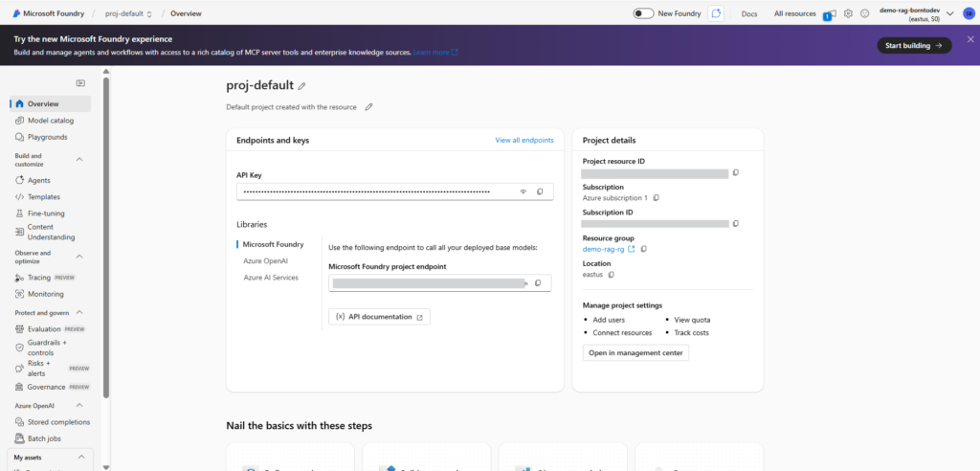Open the settings gear in header
980x471 pixels.
[x=848, y=13]
